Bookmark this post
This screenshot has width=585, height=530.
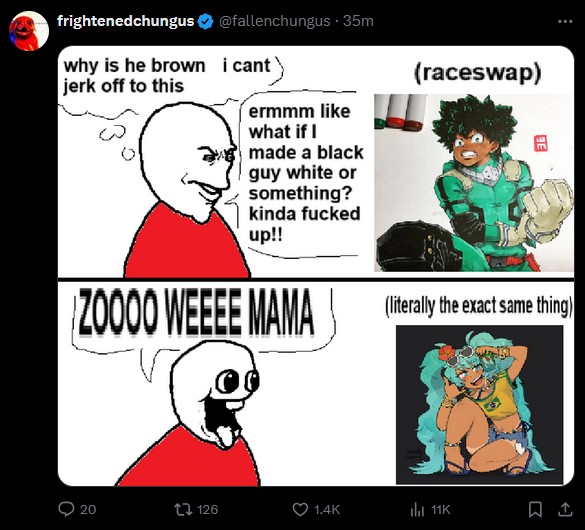point(535,509)
